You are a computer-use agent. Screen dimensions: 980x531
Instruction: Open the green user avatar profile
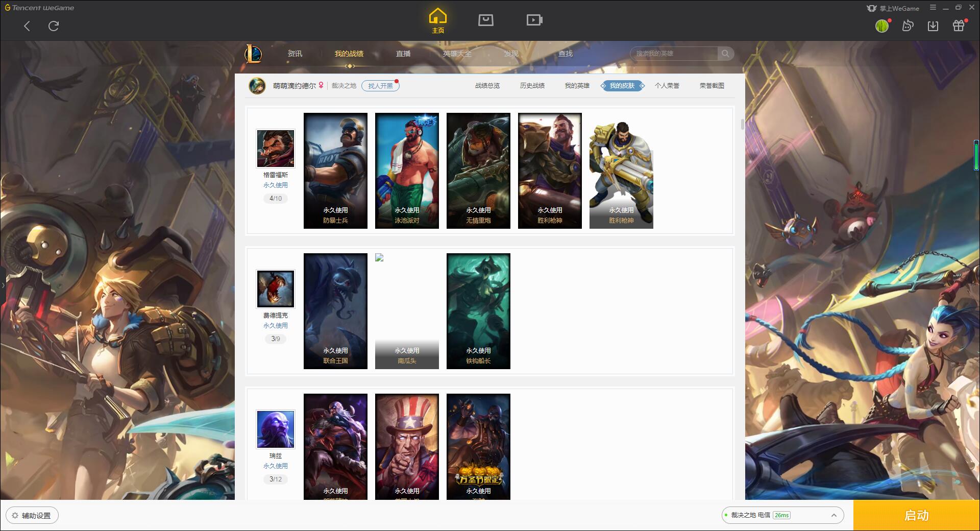click(882, 26)
